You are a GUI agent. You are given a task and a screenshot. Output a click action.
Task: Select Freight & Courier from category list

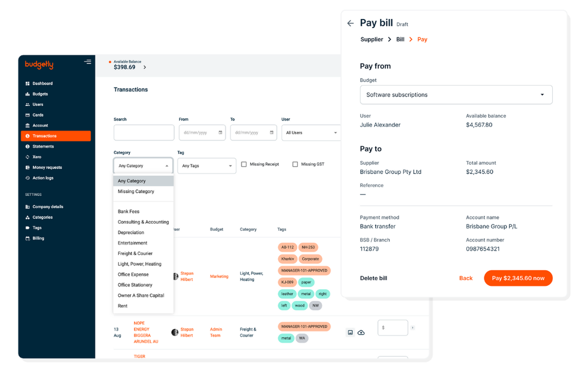coord(135,253)
